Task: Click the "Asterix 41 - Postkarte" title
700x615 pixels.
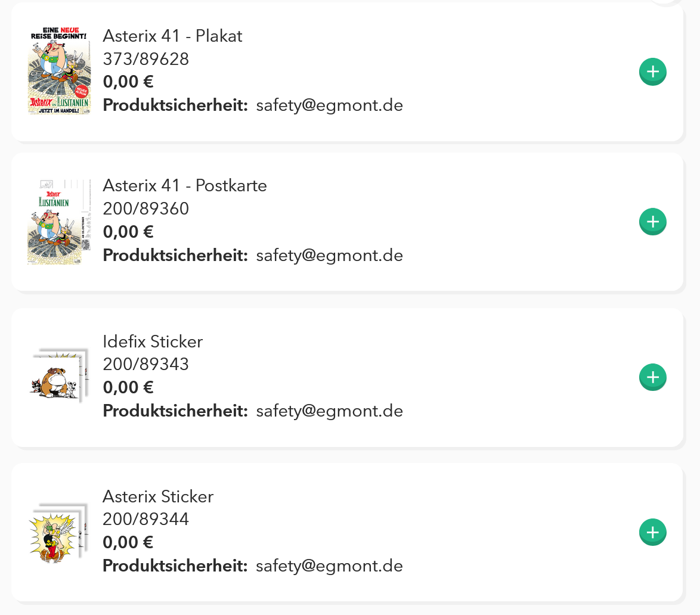Action: [185, 186]
